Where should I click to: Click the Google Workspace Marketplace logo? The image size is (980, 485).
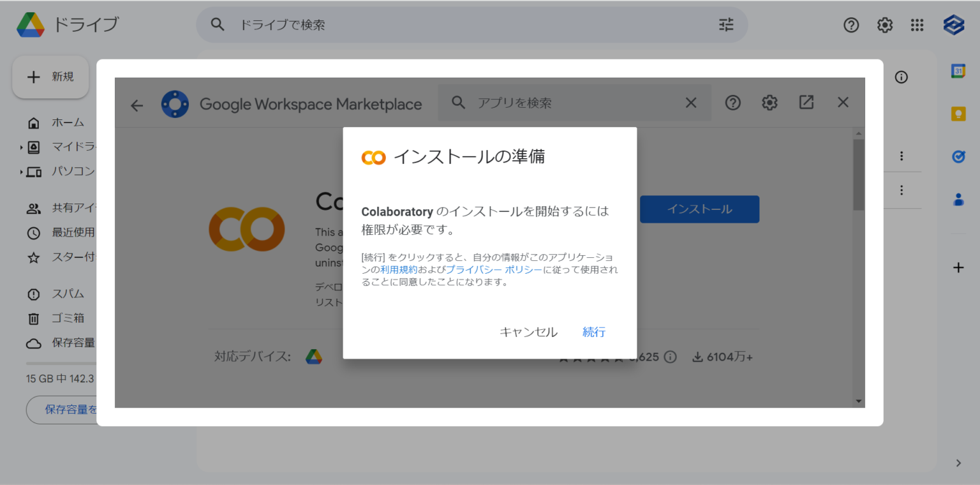point(175,104)
